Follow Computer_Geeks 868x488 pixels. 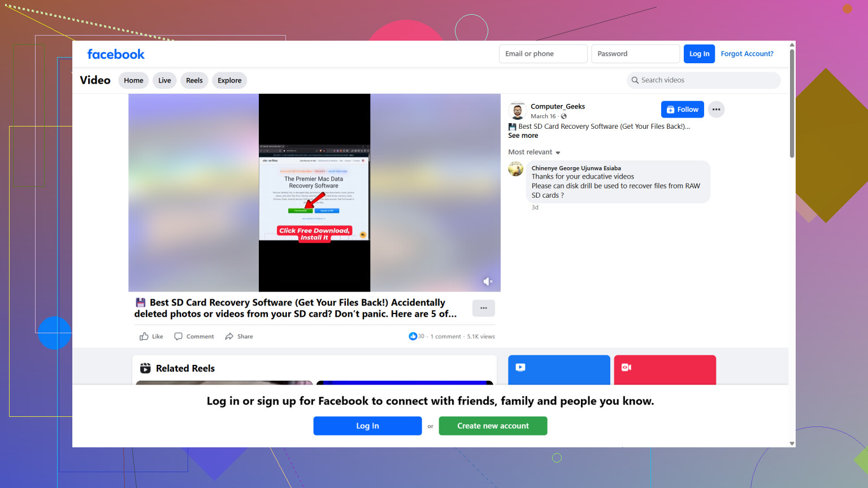click(682, 110)
